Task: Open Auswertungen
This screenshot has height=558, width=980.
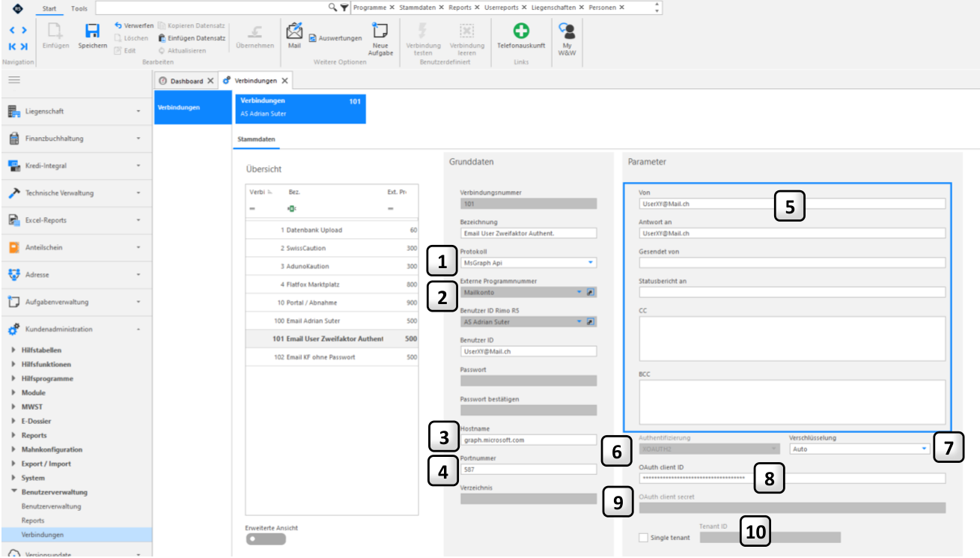Action: [335, 38]
